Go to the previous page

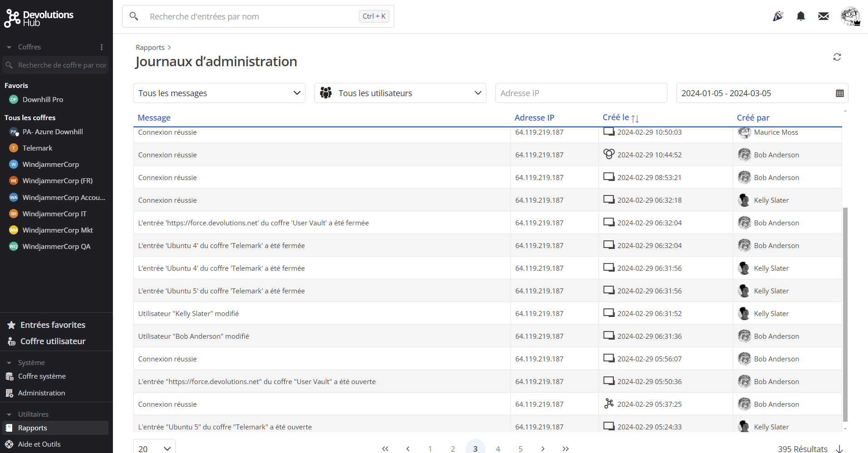(408, 448)
